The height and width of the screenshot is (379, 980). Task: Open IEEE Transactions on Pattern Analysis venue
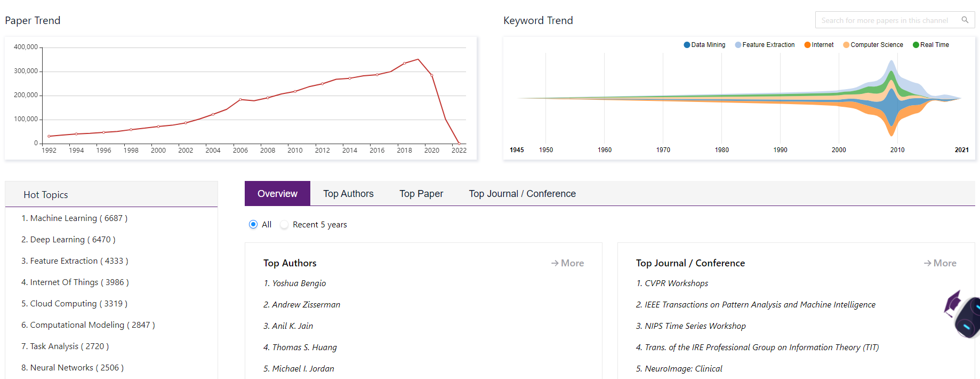(x=756, y=304)
